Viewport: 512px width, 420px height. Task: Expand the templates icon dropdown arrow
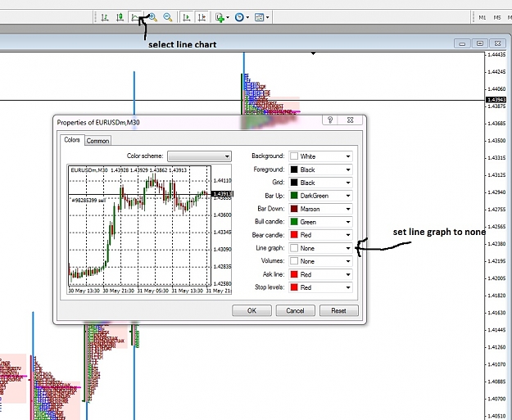[267, 17]
